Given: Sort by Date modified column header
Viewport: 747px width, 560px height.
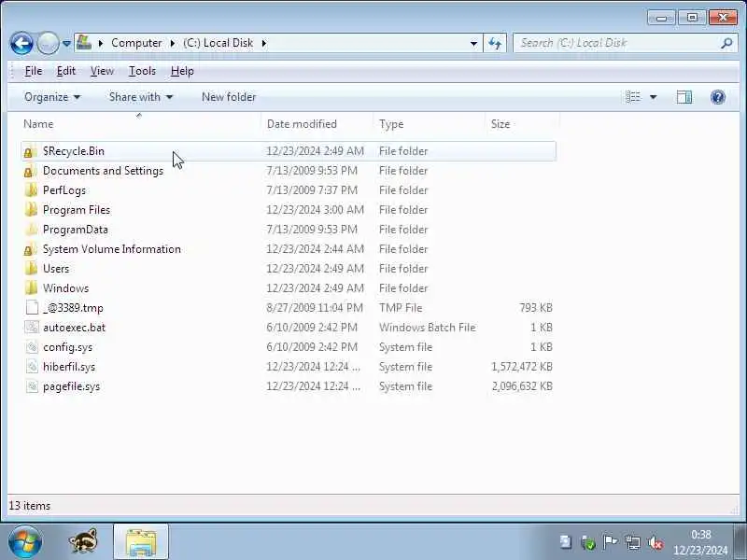Looking at the screenshot, I should tap(317, 124).
